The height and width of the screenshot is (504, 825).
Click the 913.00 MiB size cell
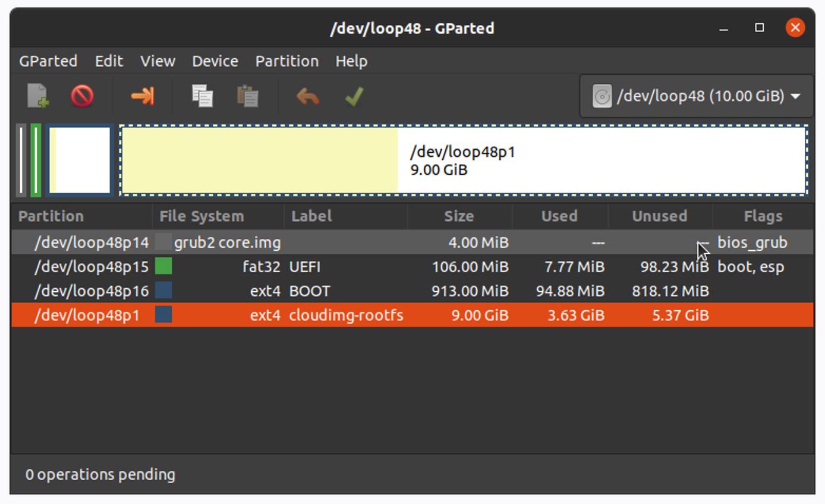[470, 291]
